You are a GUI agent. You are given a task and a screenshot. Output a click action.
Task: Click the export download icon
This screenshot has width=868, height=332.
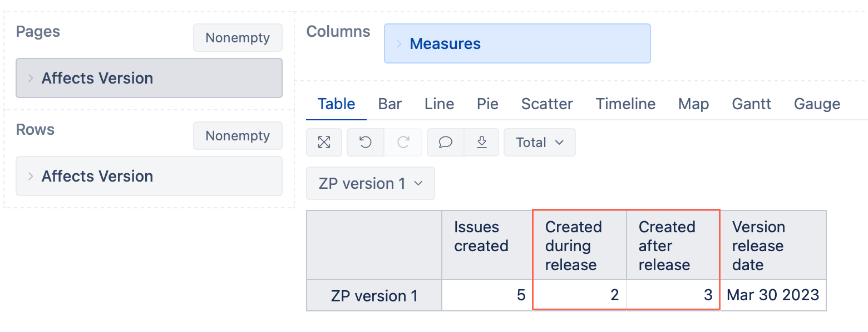[x=482, y=143]
